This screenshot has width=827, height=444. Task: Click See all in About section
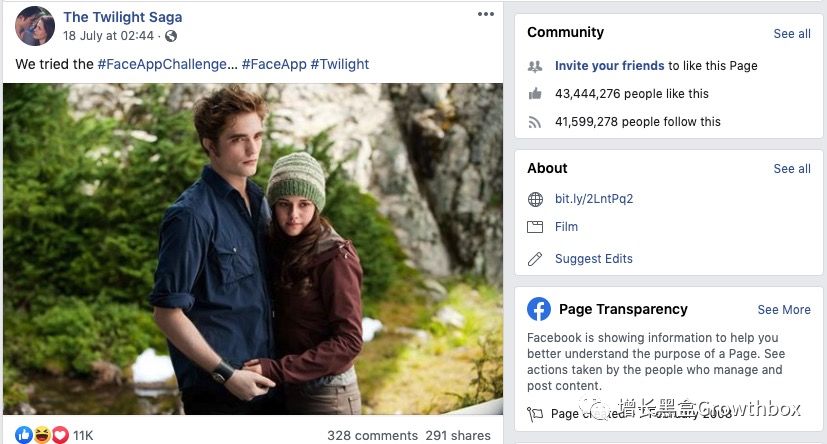click(x=792, y=169)
